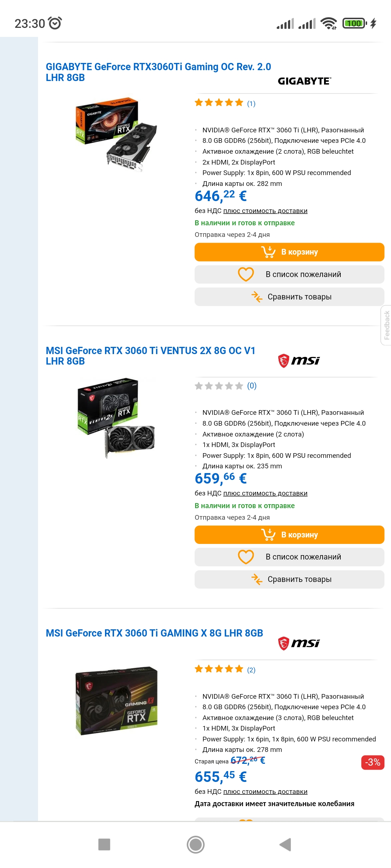Open MSI logo beside GAMING X listing

[x=299, y=643]
